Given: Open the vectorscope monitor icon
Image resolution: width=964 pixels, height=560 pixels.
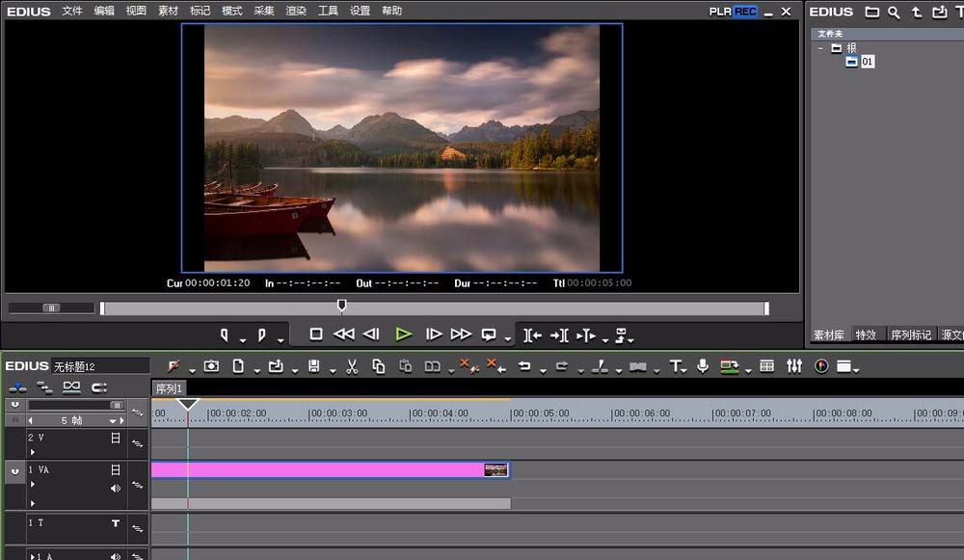Looking at the screenshot, I should 820,366.
